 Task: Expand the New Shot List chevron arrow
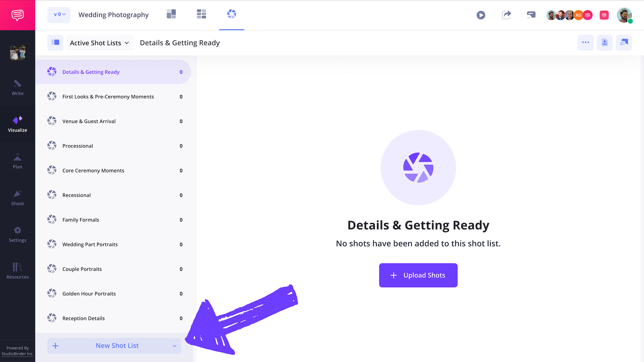point(174,346)
